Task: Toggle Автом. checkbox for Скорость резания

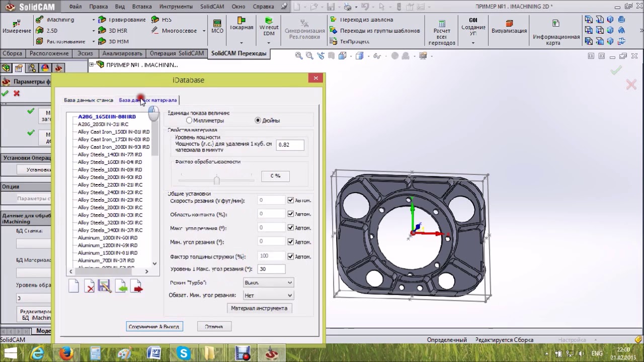Action: pos(290,200)
